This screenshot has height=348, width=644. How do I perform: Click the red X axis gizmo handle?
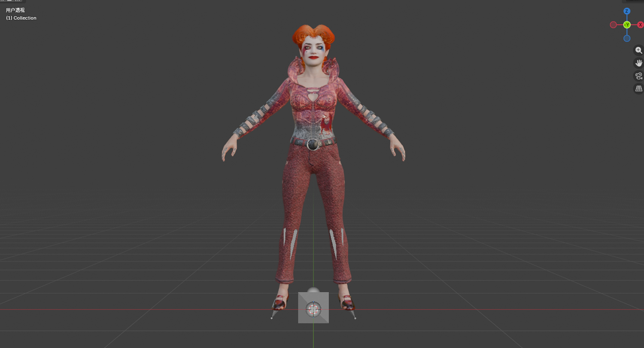click(x=640, y=25)
